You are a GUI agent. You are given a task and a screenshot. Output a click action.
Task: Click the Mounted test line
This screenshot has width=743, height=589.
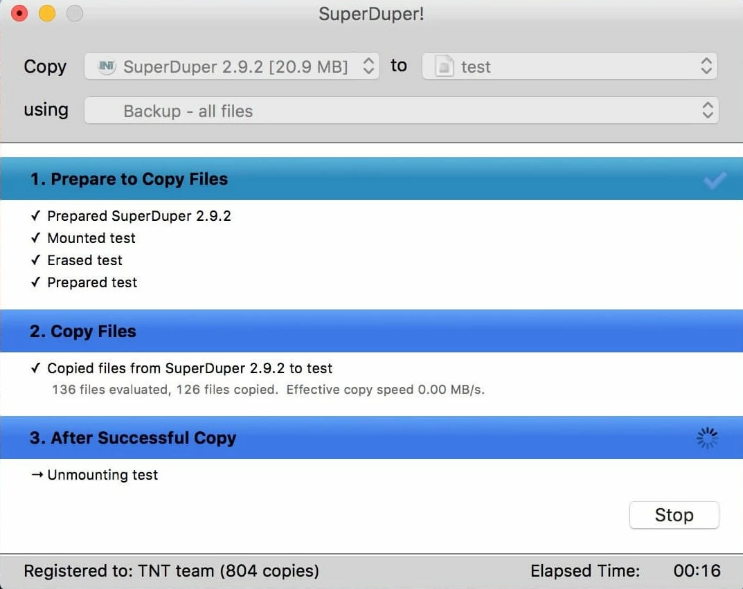(x=91, y=238)
